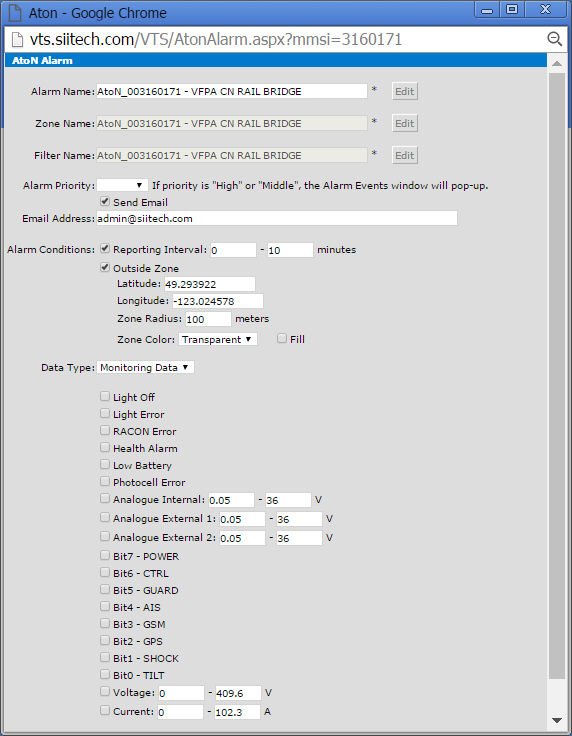
Task: Open the Alarm Priority dropdown
Action: (122, 185)
